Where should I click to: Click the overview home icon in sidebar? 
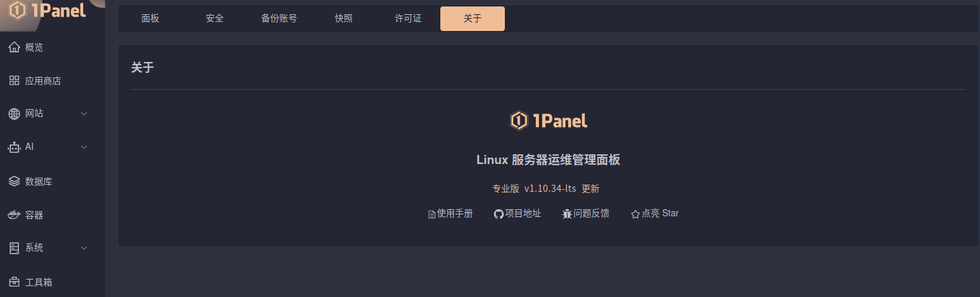14,47
